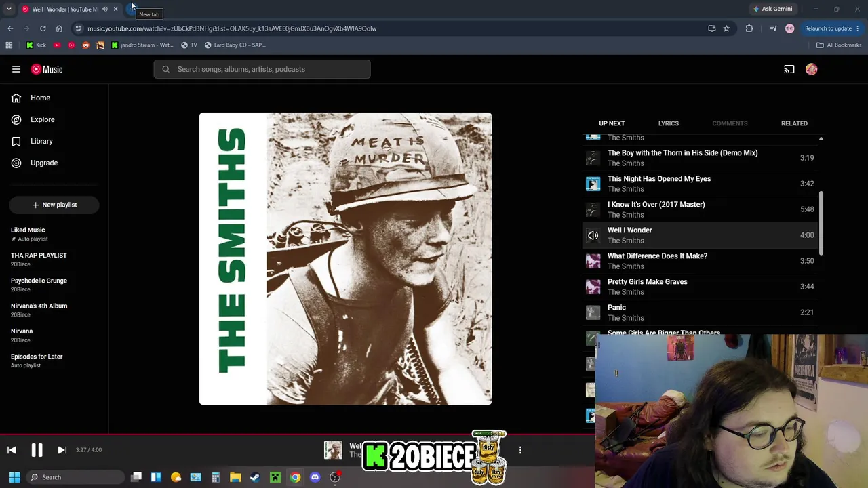Screen dimensions: 868x488
Task: Open the Chrome apps grid icon
Action: click(9, 45)
